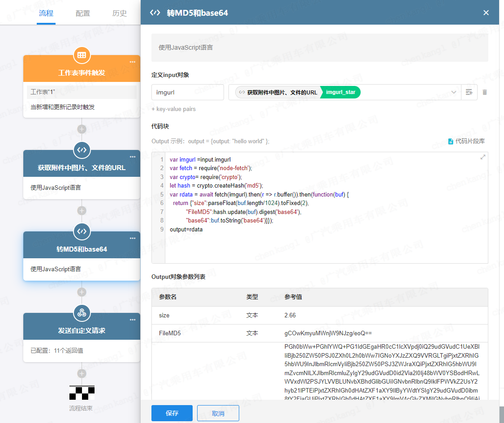This screenshot has height=423, width=504.
Task: Open more options on 工作表事件触发 node
Action: 133,62
